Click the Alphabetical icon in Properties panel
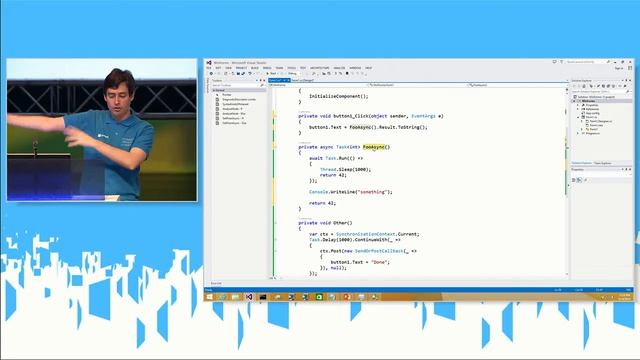Screen dimensions: 640x360 click(579, 180)
